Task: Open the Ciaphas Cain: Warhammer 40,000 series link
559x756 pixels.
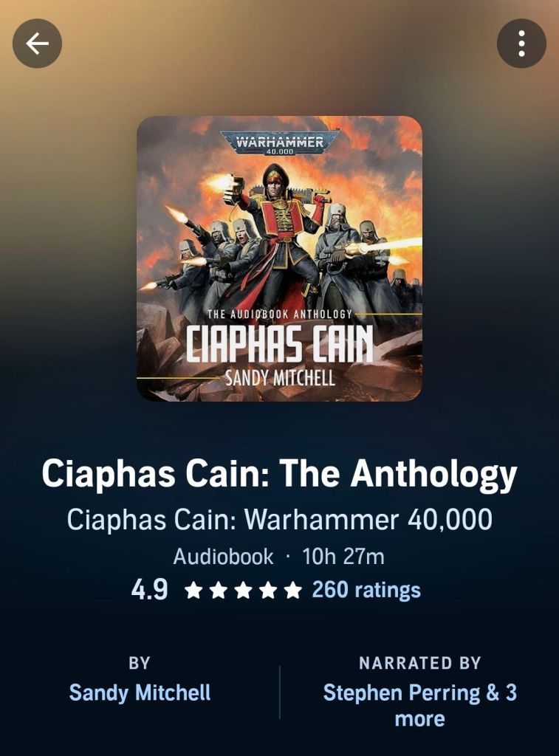Action: tap(279, 520)
